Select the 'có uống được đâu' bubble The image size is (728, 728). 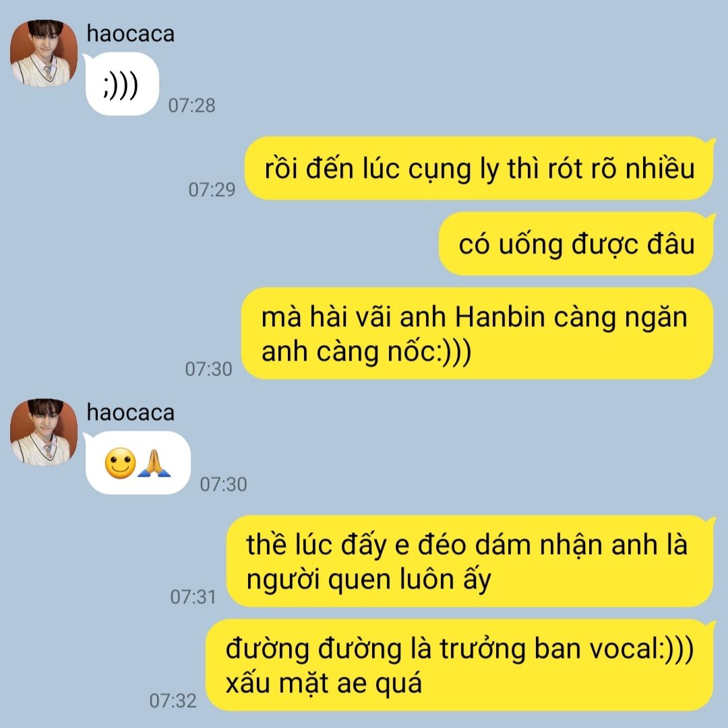pos(576,244)
